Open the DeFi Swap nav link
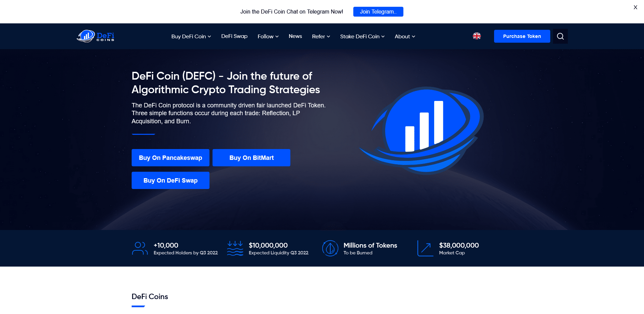Screen dimensions: 644x314 [x=234, y=36]
